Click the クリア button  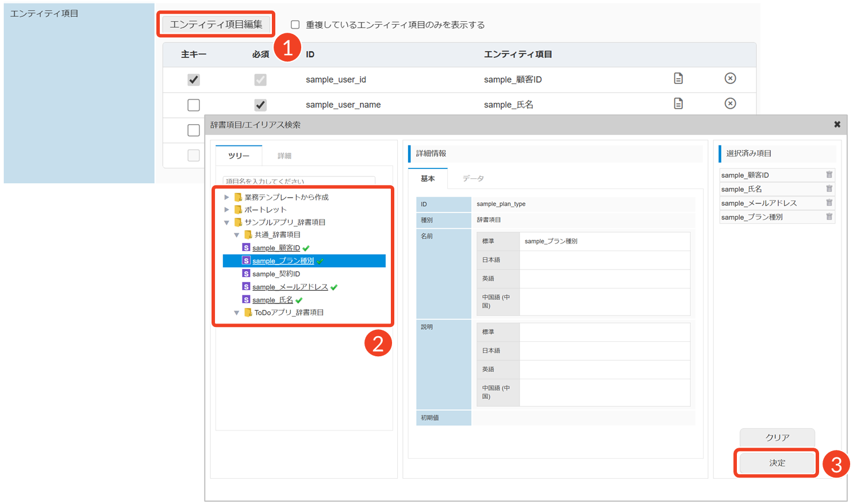pos(777,437)
